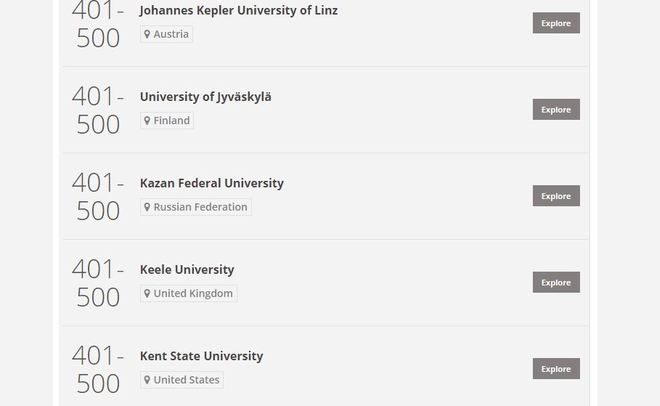Open University of Jyväskylä title link
The height and width of the screenshot is (406, 660).
click(205, 97)
